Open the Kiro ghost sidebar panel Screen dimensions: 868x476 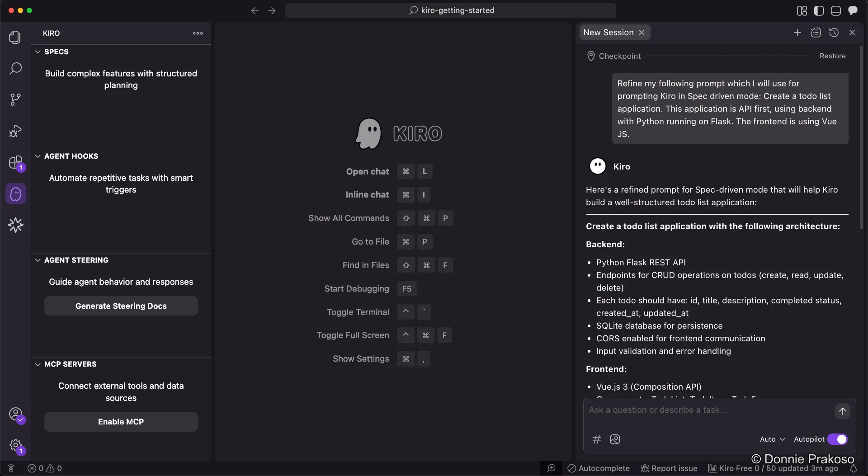(15, 193)
